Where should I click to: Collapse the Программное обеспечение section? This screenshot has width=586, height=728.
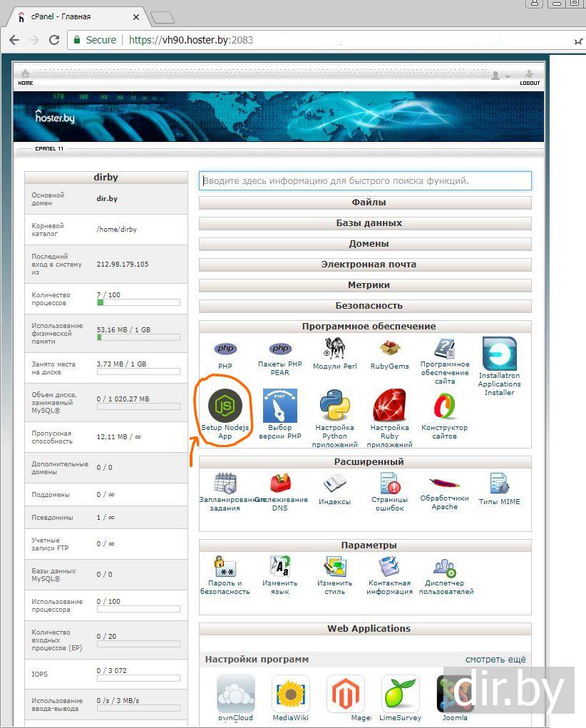coord(365,327)
